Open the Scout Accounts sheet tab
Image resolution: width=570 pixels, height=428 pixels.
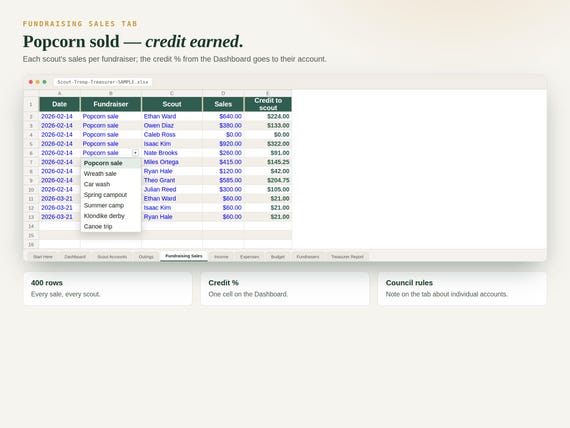[112, 257]
